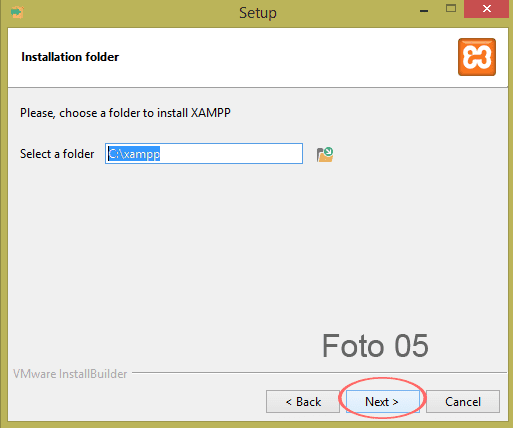513x428 pixels.
Task: Click the 'Installation folder' heading
Action: coord(70,57)
